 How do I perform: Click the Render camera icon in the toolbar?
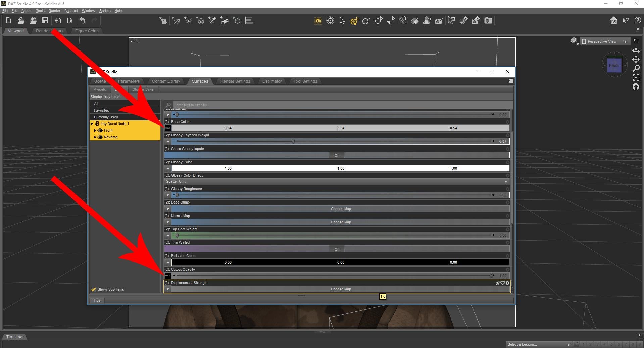pyautogui.click(x=488, y=21)
